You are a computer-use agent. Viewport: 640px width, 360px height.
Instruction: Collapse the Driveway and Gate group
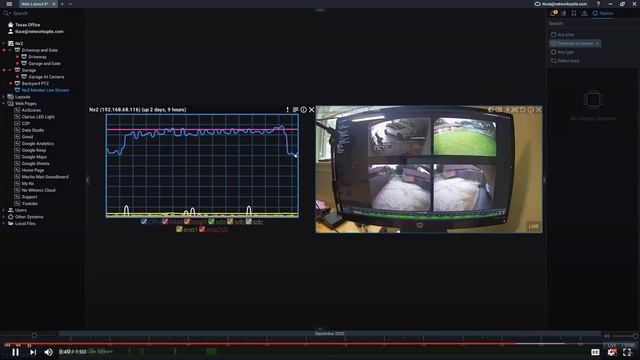tap(10, 50)
